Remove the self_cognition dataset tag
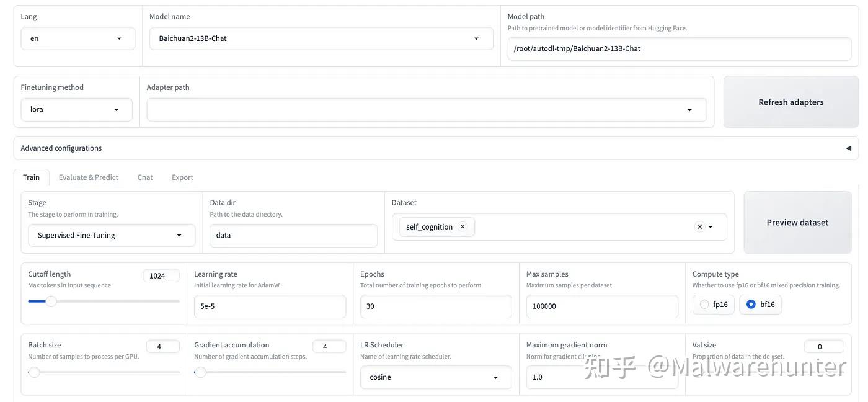868x402 pixels. [x=462, y=226]
